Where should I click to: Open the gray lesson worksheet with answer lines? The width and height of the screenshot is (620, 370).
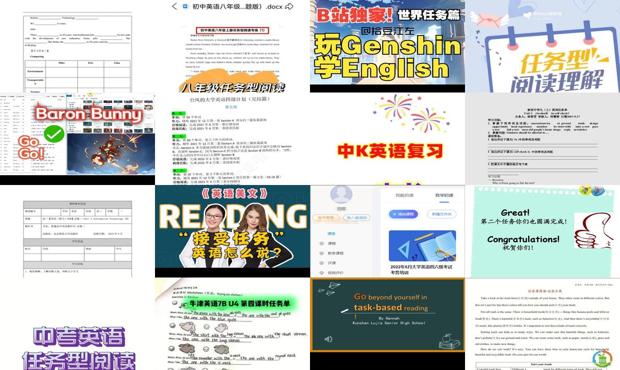click(542, 139)
